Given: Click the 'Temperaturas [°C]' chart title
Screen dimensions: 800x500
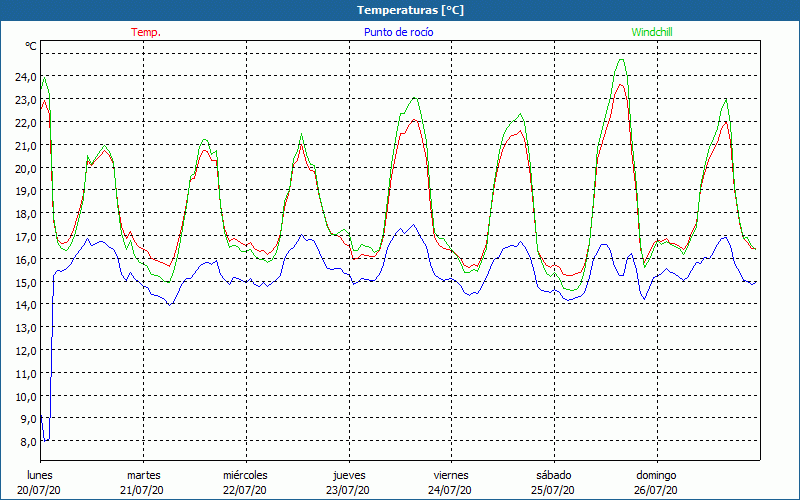Looking at the screenshot, I should click(410, 10).
